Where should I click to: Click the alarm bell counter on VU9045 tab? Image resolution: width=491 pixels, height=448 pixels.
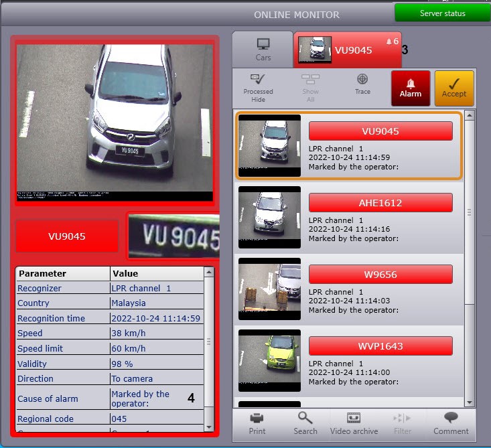(392, 42)
